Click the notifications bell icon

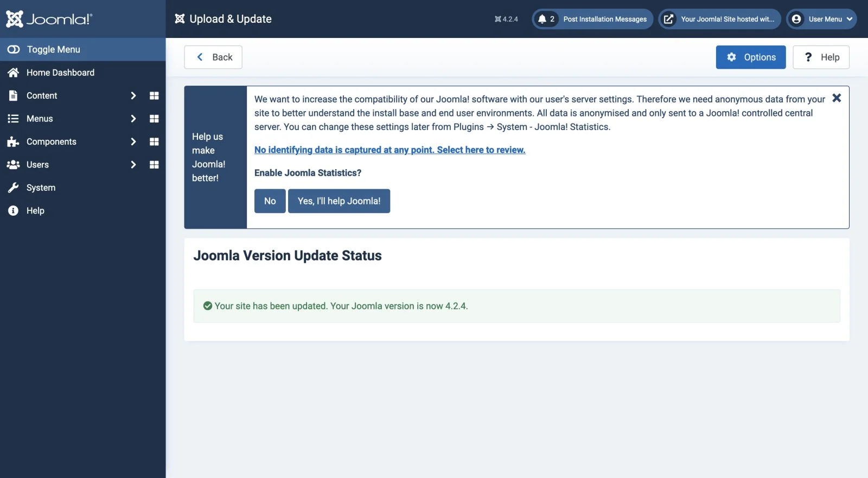click(542, 19)
